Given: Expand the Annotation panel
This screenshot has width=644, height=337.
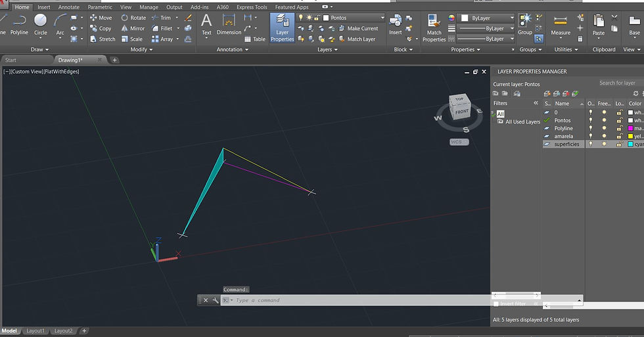Looking at the screenshot, I should [233, 49].
